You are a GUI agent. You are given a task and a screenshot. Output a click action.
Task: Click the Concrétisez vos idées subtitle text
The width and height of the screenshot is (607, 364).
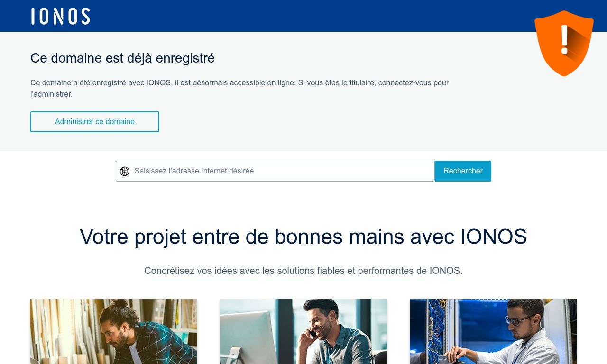pyautogui.click(x=303, y=271)
